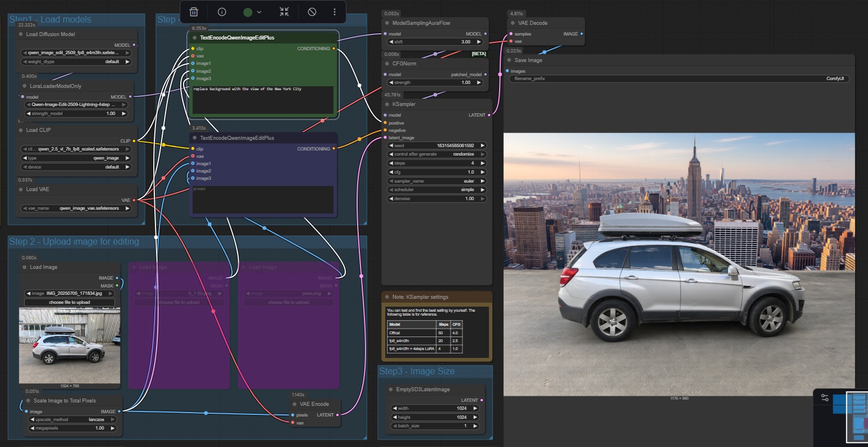The width and height of the screenshot is (868, 447).
Task: Click the Load Image node title
Action: pyautogui.click(x=43, y=267)
